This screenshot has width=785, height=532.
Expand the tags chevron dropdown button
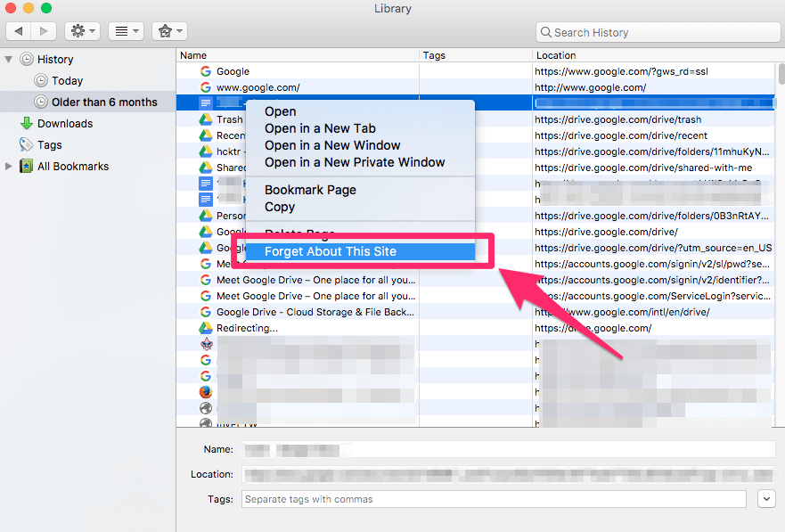click(766, 499)
